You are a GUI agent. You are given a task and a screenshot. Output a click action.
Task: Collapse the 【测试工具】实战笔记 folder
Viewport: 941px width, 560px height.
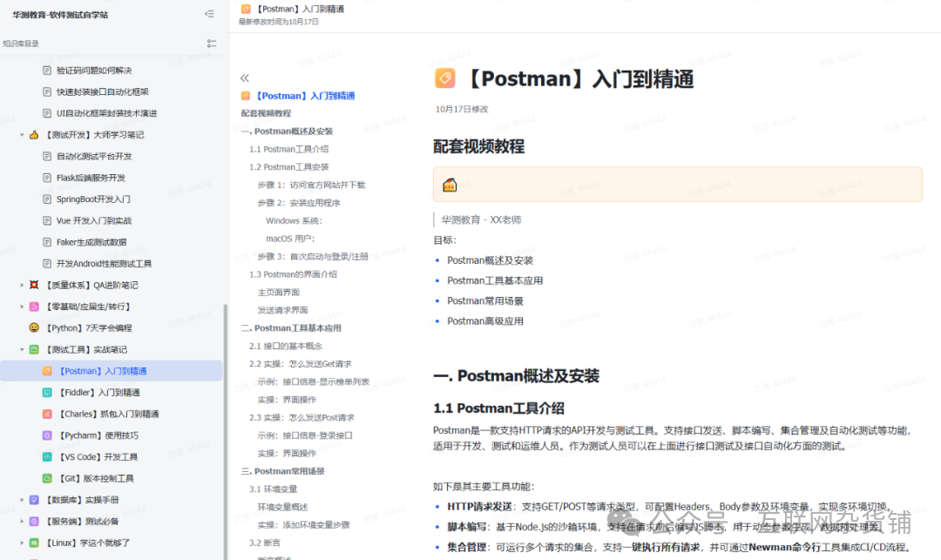point(22,349)
